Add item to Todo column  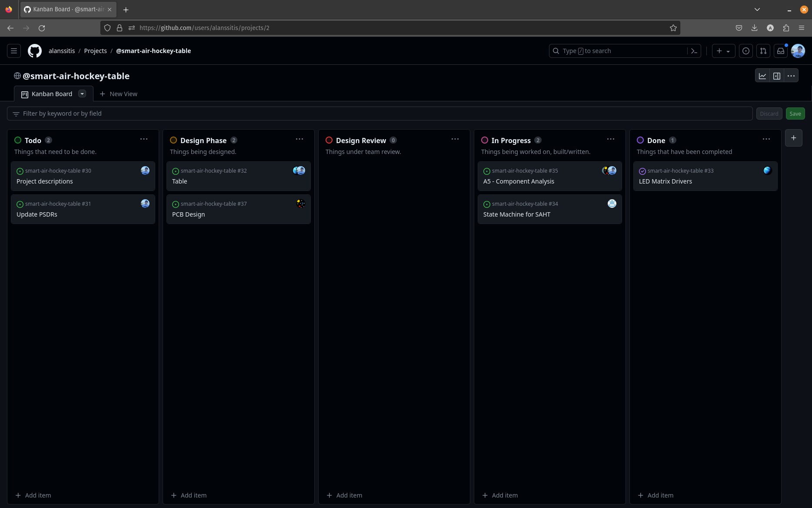[33, 495]
